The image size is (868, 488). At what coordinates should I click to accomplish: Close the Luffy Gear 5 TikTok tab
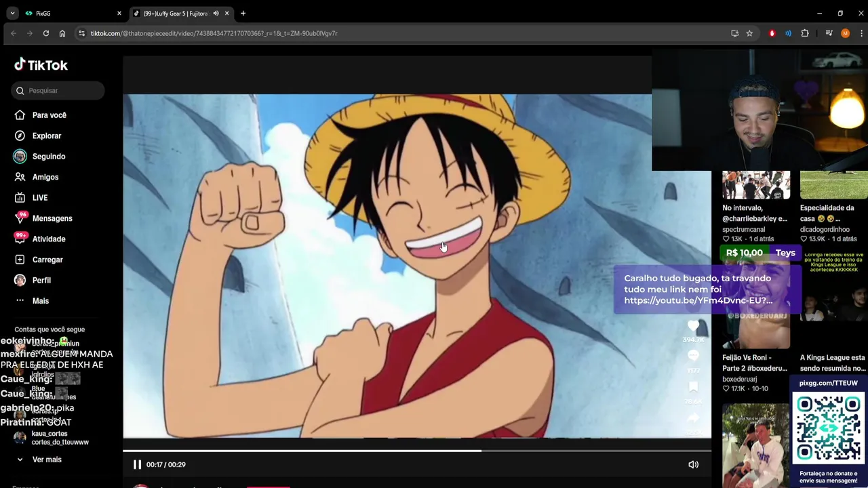coord(226,13)
